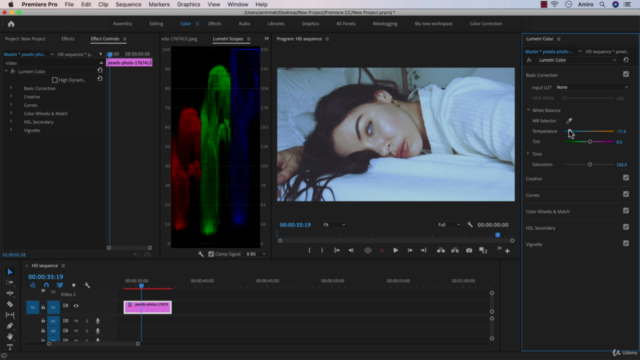The image size is (640, 360).
Task: Select the Ripple Edit tool
Action: 10,293
